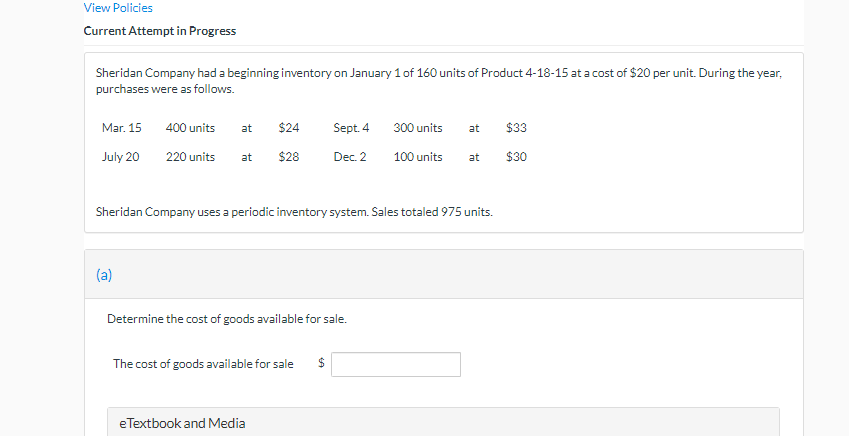
Task: Click the $28 unit cost value
Action: 289,157
